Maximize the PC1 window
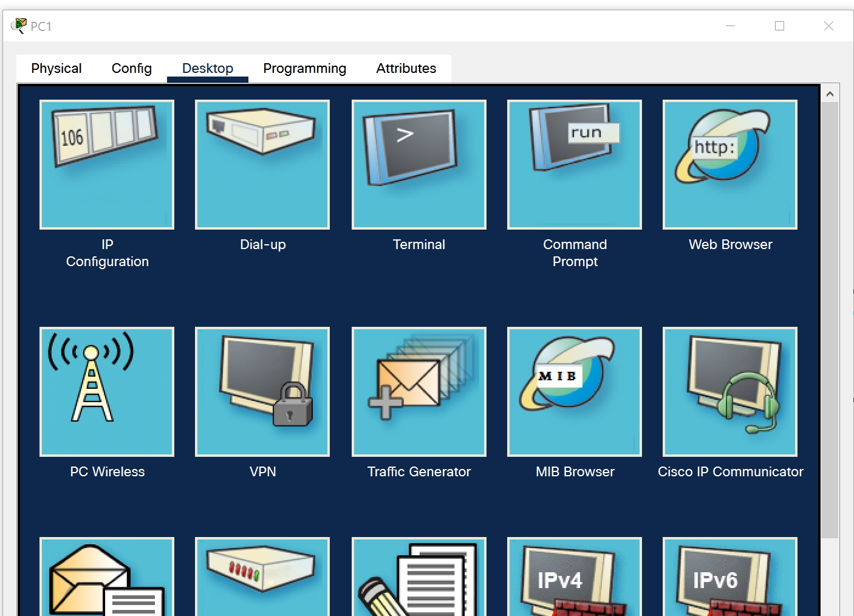This screenshot has width=854, height=616. coord(780,26)
